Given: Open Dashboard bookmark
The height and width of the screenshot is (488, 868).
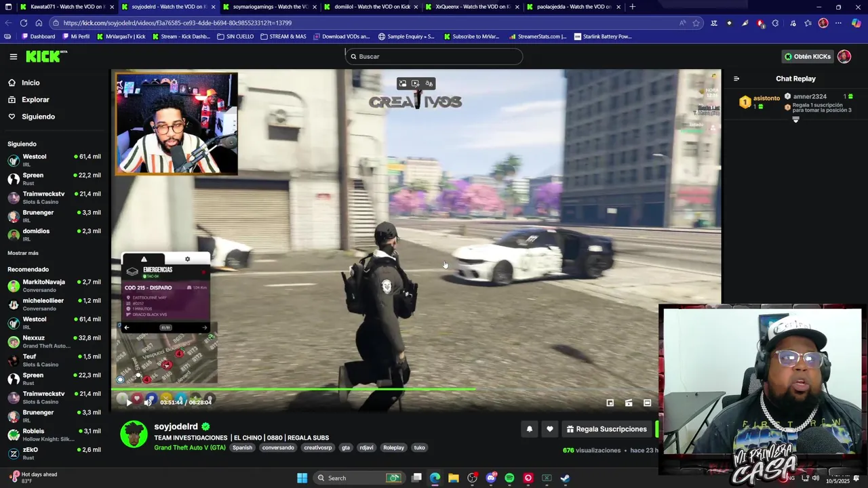Looking at the screenshot, I should (37, 37).
